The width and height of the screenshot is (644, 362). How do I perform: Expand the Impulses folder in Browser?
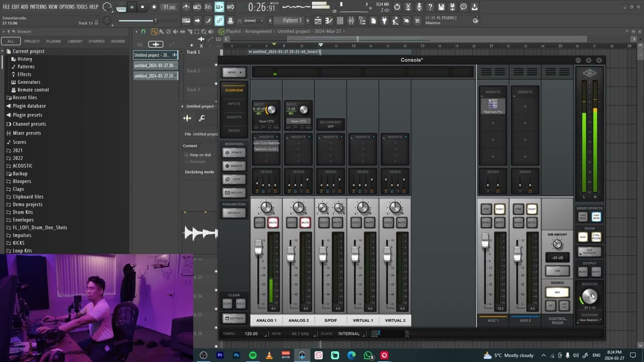tap(22, 235)
